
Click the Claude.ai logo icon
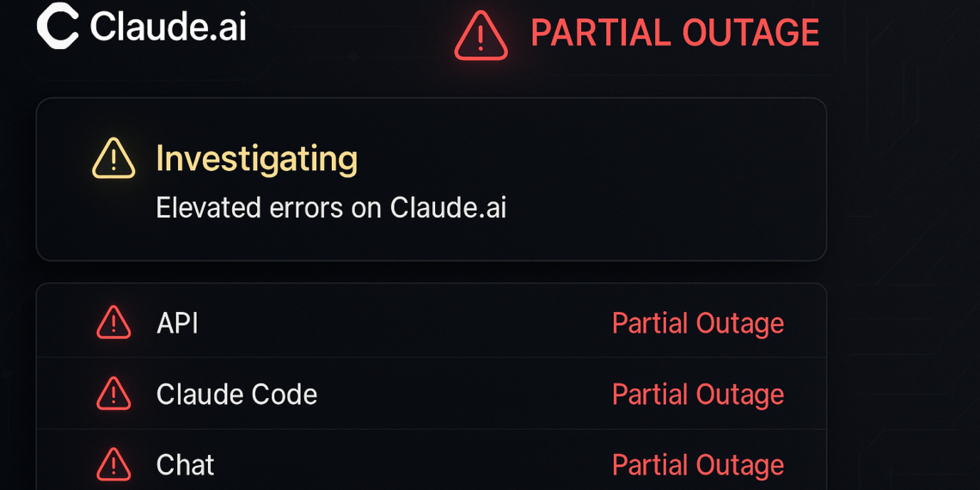[x=58, y=26]
